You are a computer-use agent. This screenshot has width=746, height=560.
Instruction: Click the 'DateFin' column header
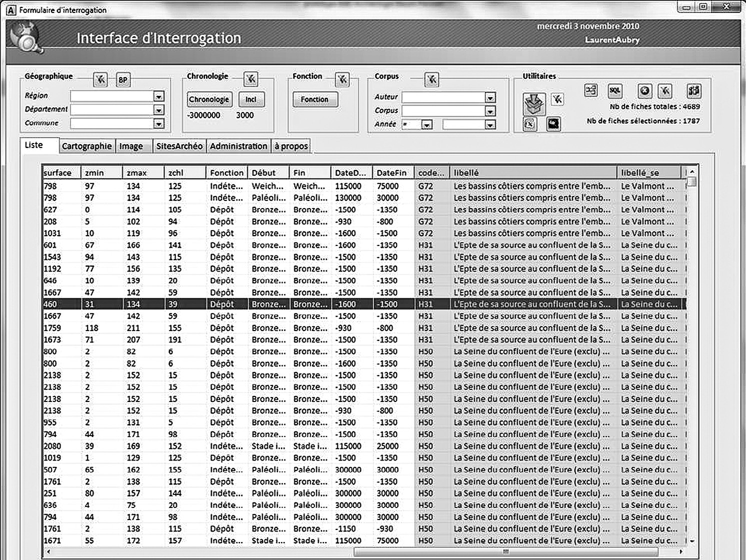pos(393,172)
